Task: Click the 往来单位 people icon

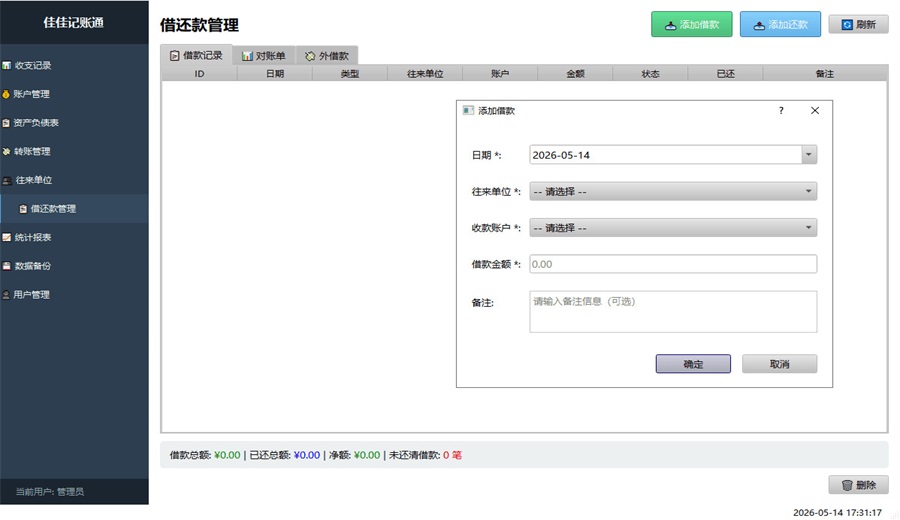Action: point(7,180)
